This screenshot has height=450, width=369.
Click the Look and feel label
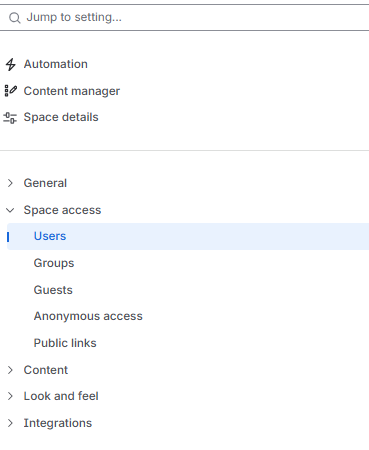(61, 396)
